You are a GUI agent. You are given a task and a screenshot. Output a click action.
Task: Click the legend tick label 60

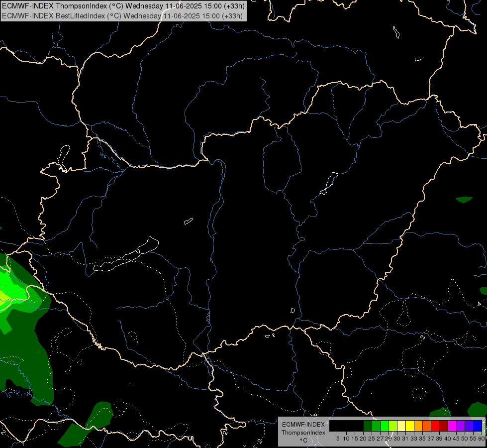click(x=482, y=439)
